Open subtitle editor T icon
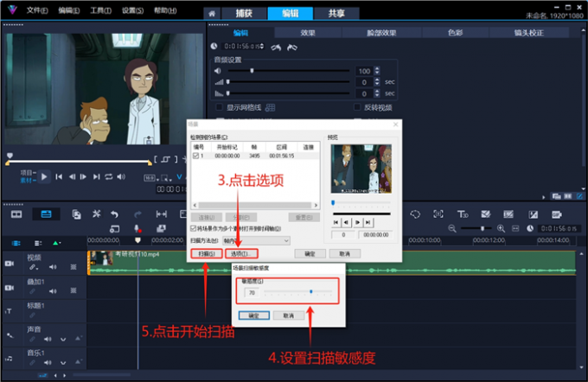 (463, 214)
